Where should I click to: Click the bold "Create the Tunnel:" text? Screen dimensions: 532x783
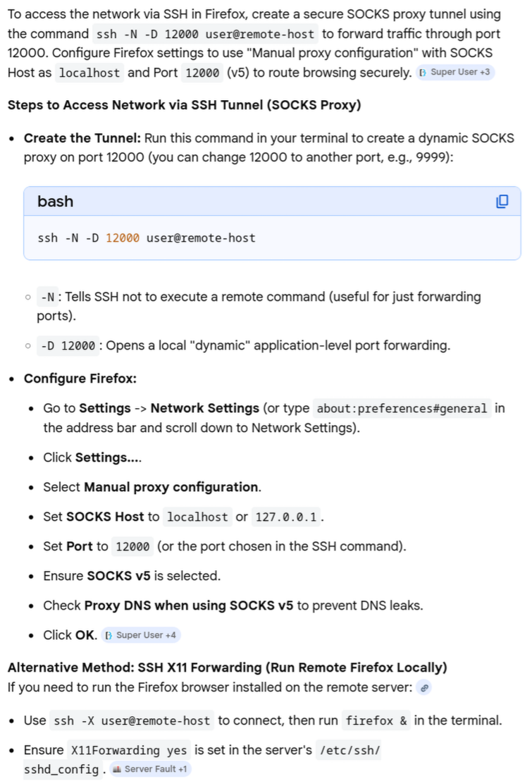(x=82, y=138)
